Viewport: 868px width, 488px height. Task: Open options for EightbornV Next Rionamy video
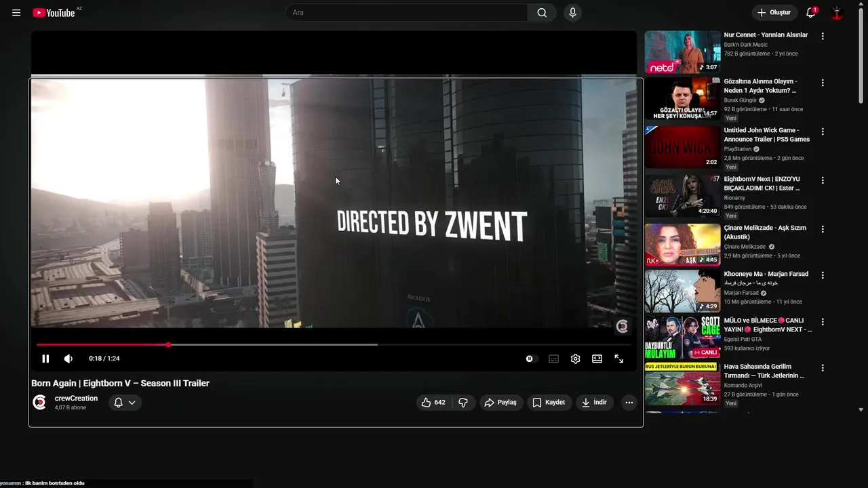click(x=823, y=180)
